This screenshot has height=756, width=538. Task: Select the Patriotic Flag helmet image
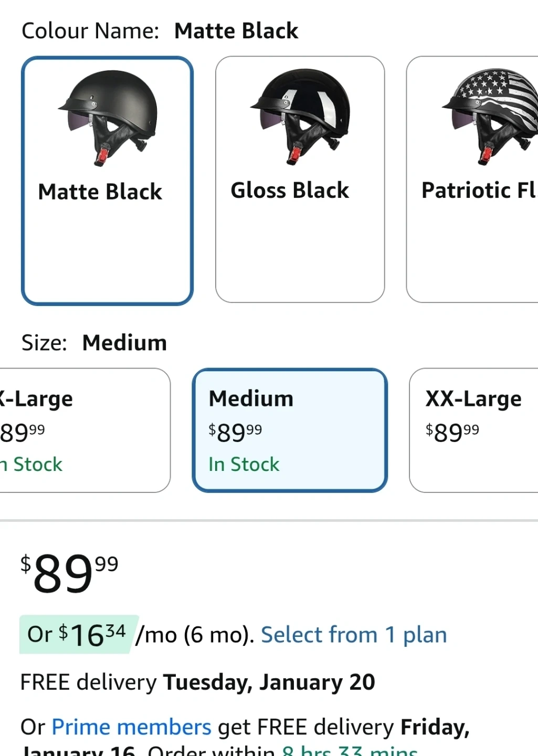491,117
